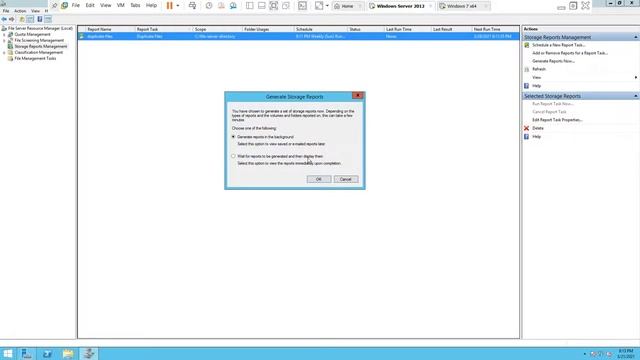
Task: Switch to the Home tab
Action: coord(347,6)
